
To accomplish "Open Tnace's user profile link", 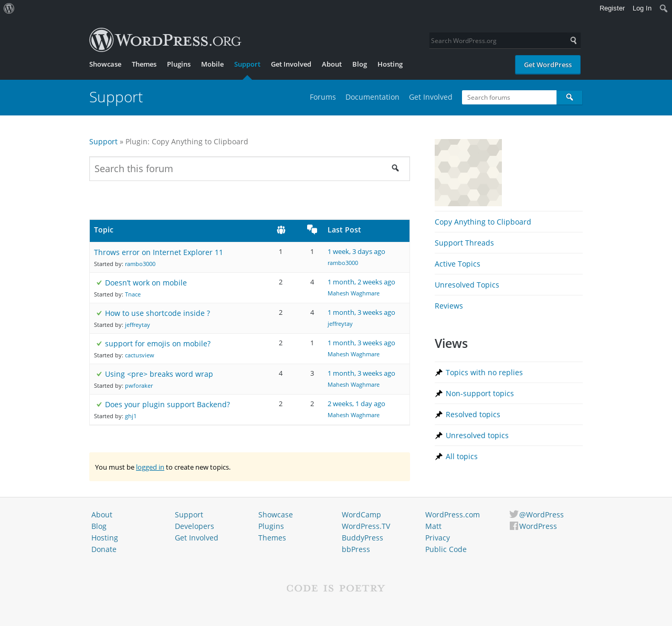I will click(133, 294).
